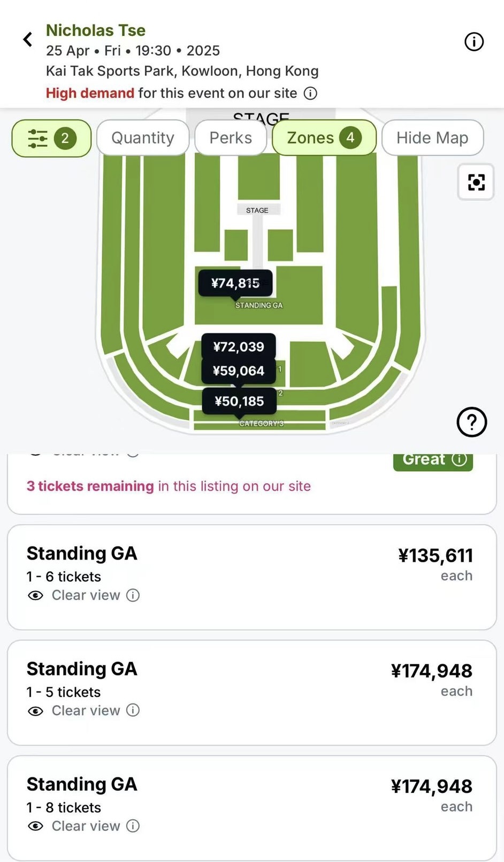Open event info icon at top right

point(474,42)
